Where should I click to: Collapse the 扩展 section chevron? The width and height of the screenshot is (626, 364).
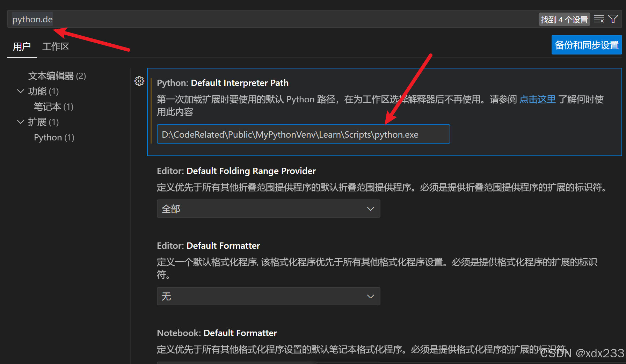(20, 122)
